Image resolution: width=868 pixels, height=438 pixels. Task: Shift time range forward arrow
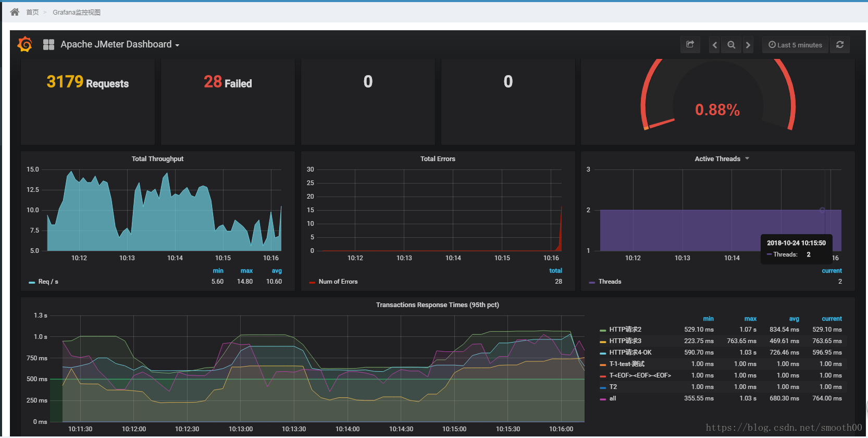pos(748,45)
